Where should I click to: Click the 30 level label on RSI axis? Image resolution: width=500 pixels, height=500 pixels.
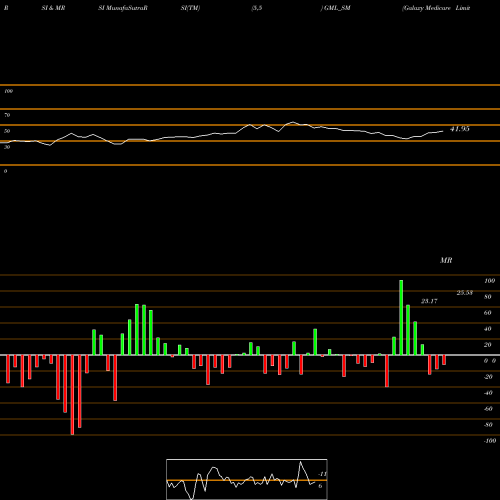tap(7, 147)
